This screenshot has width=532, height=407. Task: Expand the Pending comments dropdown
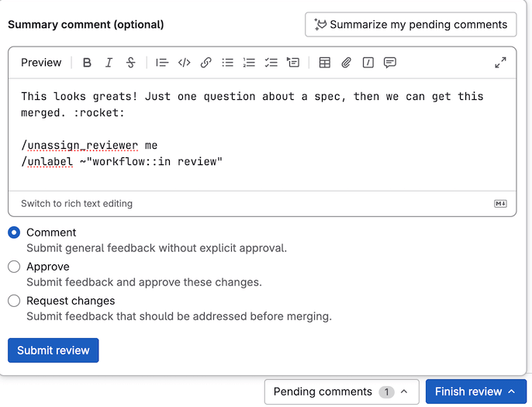coord(341,391)
